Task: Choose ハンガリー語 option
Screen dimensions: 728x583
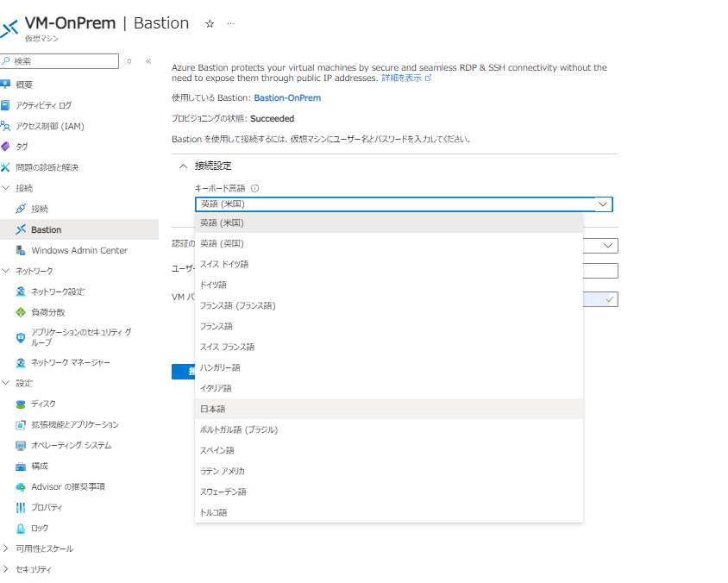Action: [x=389, y=367]
